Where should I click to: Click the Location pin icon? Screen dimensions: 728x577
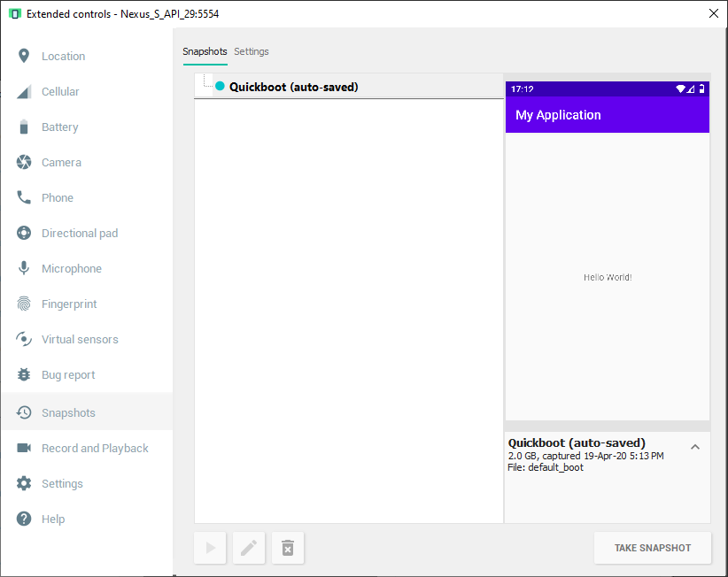pos(24,57)
